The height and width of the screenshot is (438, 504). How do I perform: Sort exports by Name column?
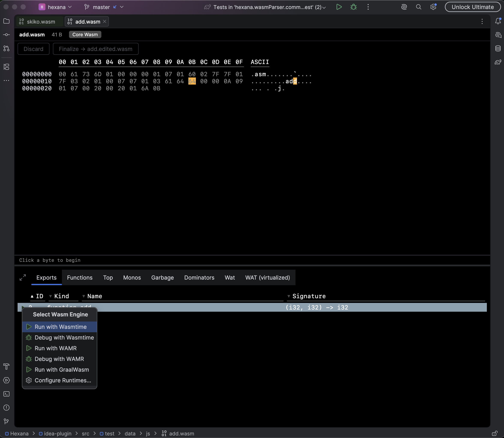pyautogui.click(x=182, y=296)
